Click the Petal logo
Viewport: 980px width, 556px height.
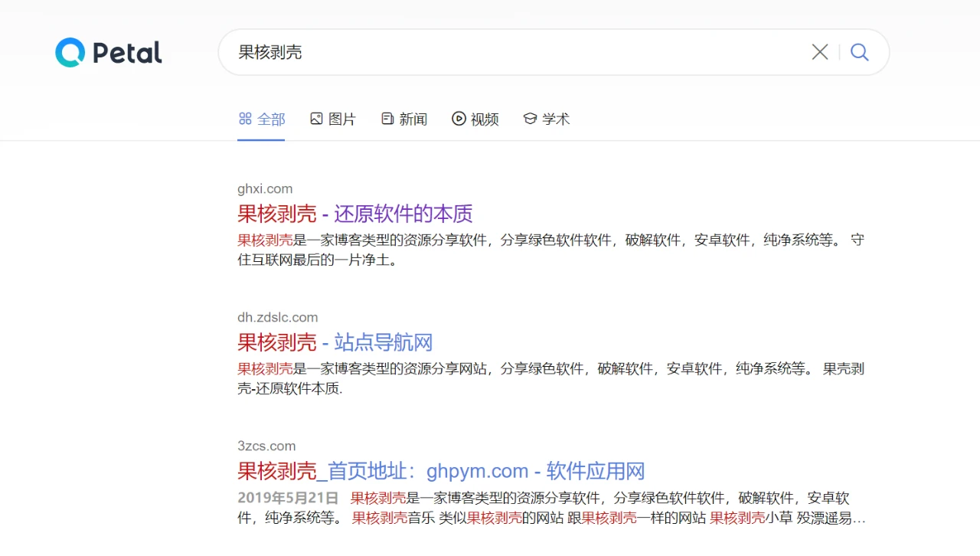pos(109,52)
